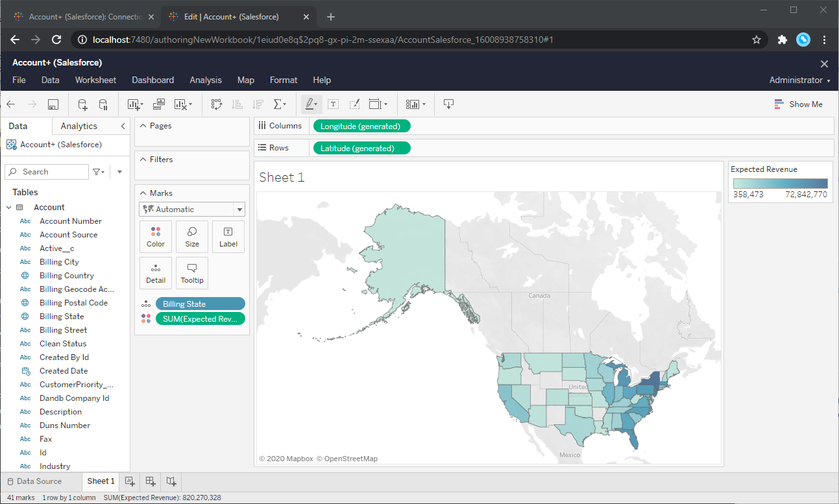Click the Swap Rows and Columns icon

pos(217,104)
